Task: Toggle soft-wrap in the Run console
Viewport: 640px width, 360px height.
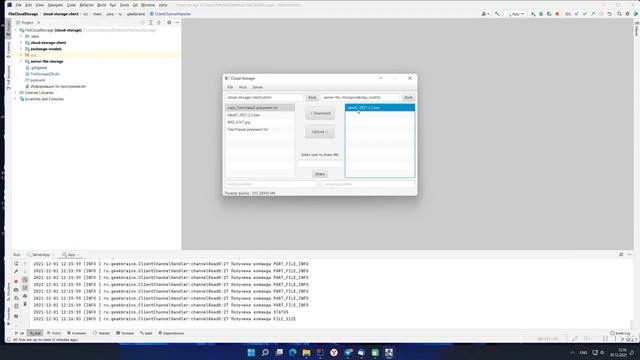Action: tap(25, 280)
